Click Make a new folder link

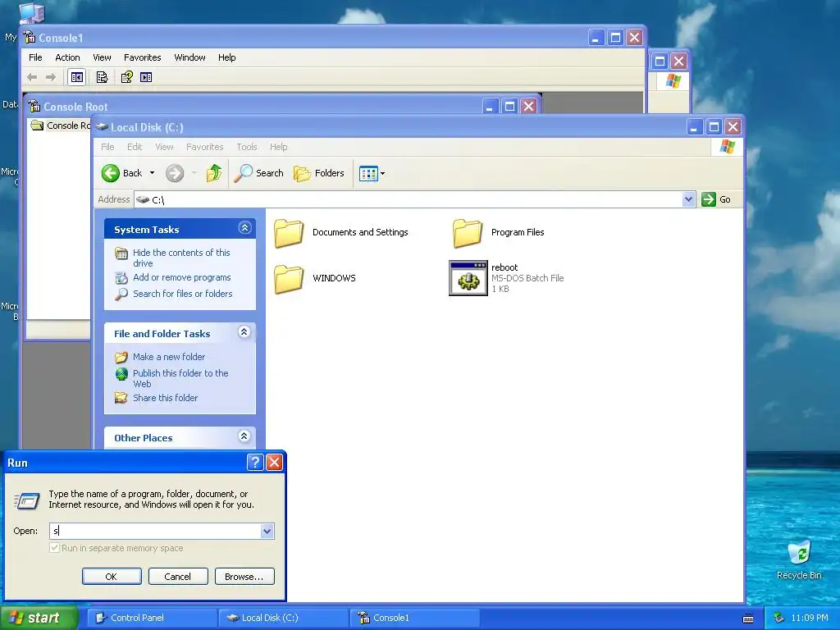click(x=169, y=357)
